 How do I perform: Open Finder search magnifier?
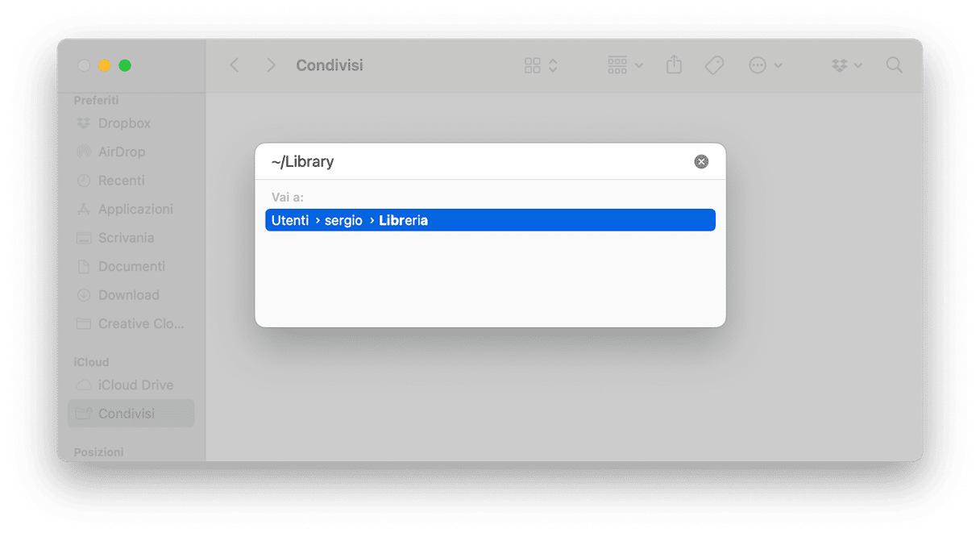point(894,65)
